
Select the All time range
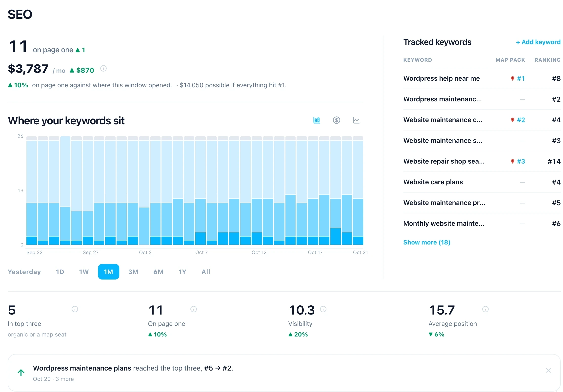point(206,272)
